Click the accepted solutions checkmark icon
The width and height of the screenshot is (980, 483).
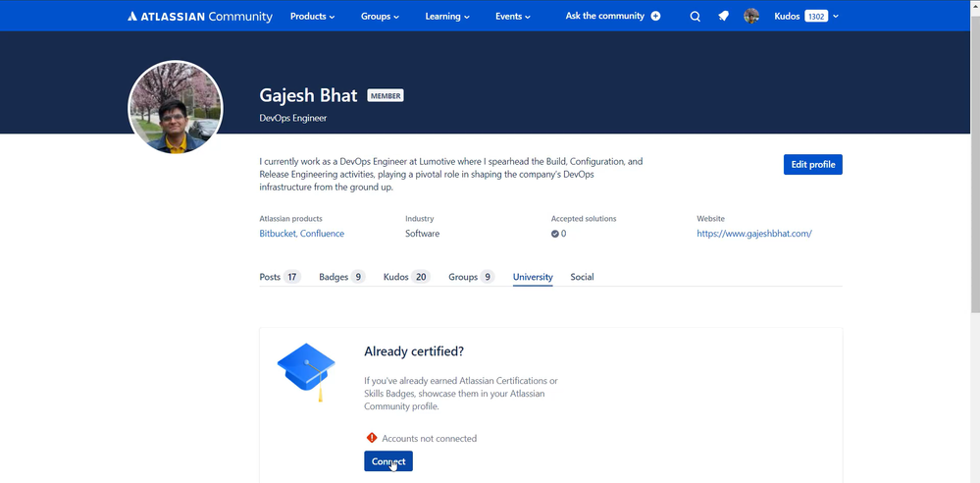pos(555,234)
